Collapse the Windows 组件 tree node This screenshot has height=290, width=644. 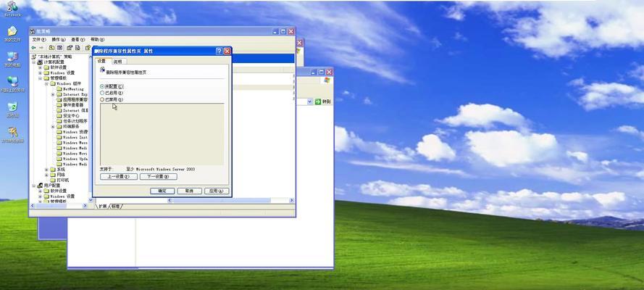(46, 83)
